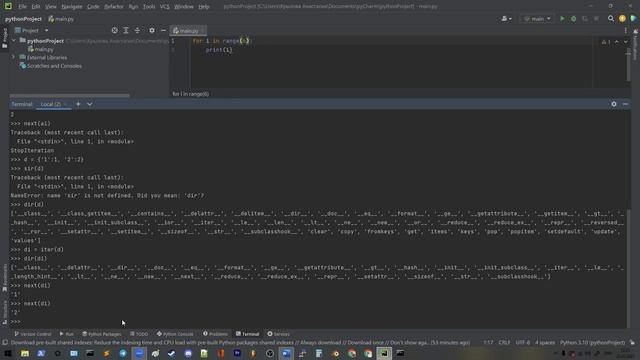Open the user account icon dropdown
Viewport: 640px width, 360px height.
(506, 19)
